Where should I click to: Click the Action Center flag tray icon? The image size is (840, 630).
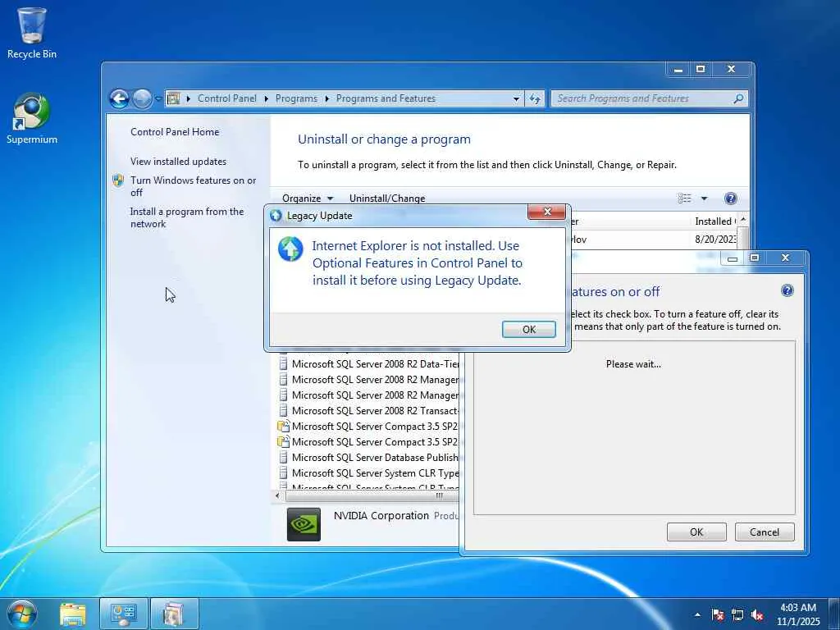click(x=717, y=614)
